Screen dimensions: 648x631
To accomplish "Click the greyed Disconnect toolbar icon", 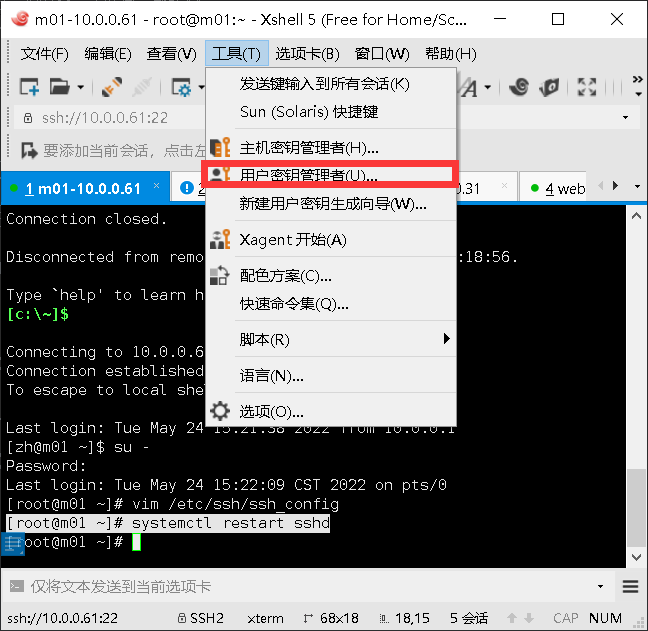I will click(142, 87).
